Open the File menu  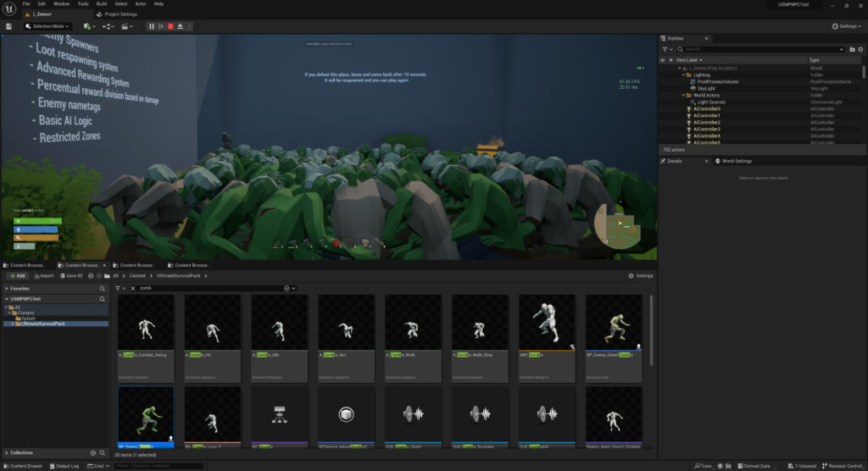pos(26,4)
